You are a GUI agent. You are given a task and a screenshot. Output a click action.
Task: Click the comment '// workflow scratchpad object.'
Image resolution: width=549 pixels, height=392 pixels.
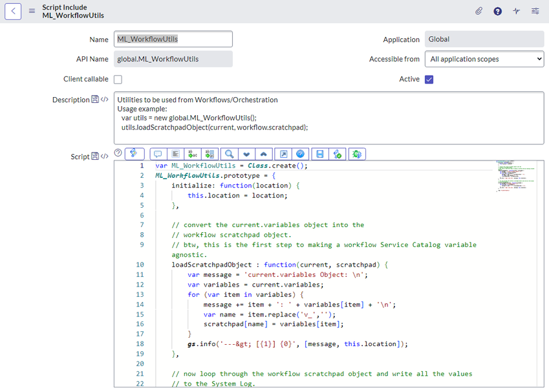pos(231,235)
